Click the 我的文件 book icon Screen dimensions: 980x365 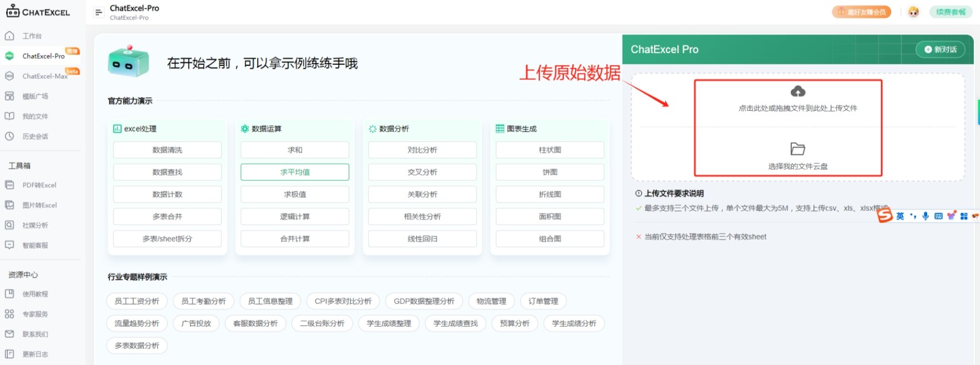[9, 116]
